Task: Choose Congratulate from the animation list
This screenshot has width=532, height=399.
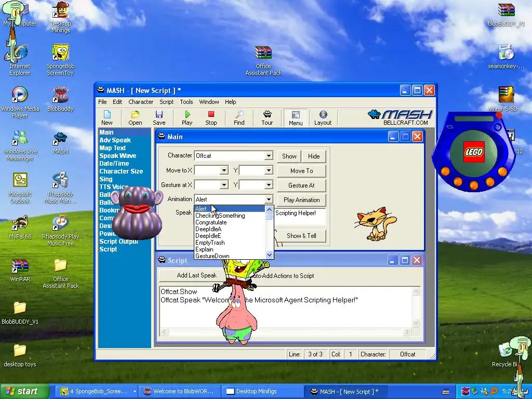Action: (x=230, y=222)
